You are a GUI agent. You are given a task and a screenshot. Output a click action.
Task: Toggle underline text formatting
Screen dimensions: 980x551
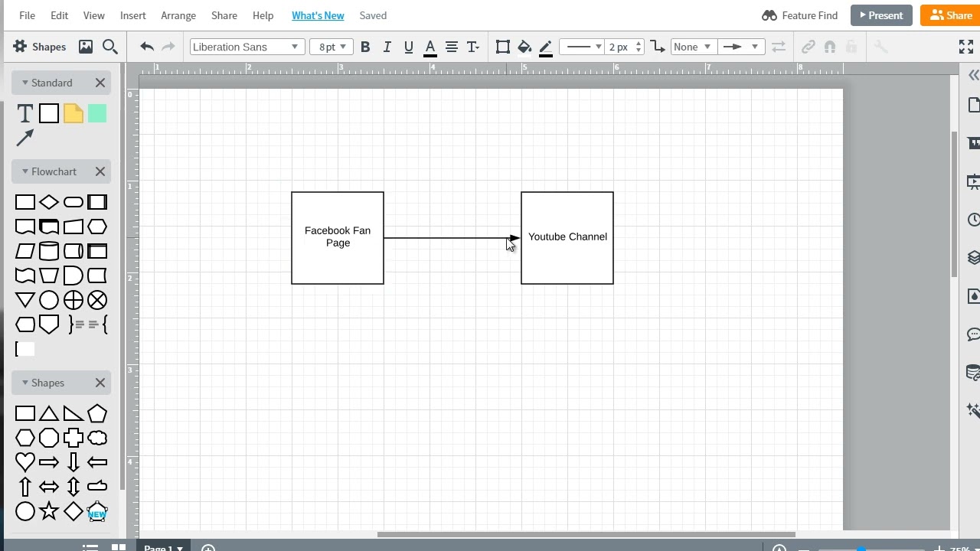408,47
